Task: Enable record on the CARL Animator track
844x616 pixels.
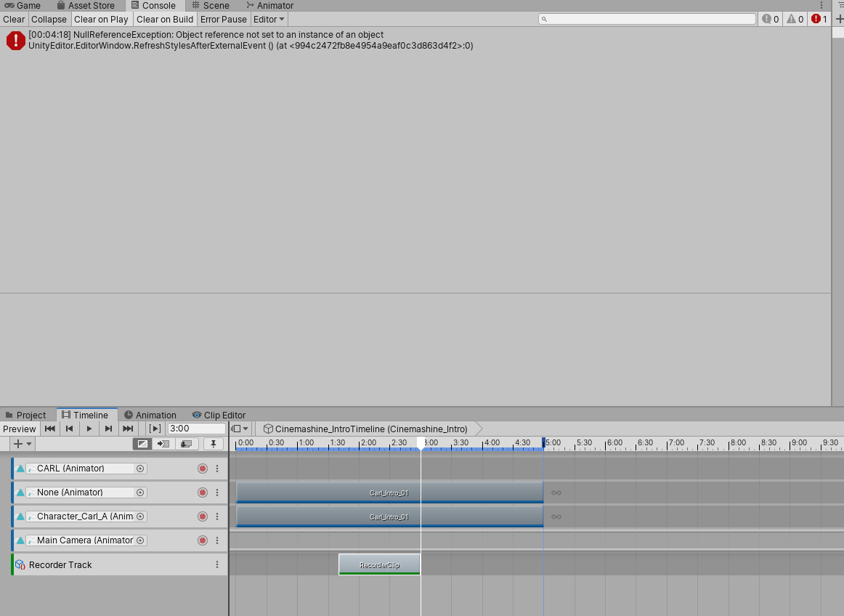Action: click(x=201, y=468)
